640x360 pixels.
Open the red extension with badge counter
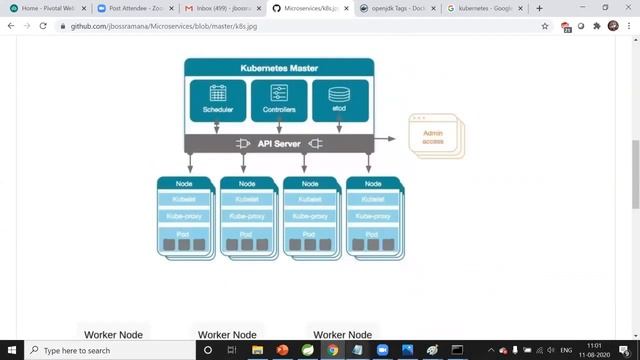[565, 27]
